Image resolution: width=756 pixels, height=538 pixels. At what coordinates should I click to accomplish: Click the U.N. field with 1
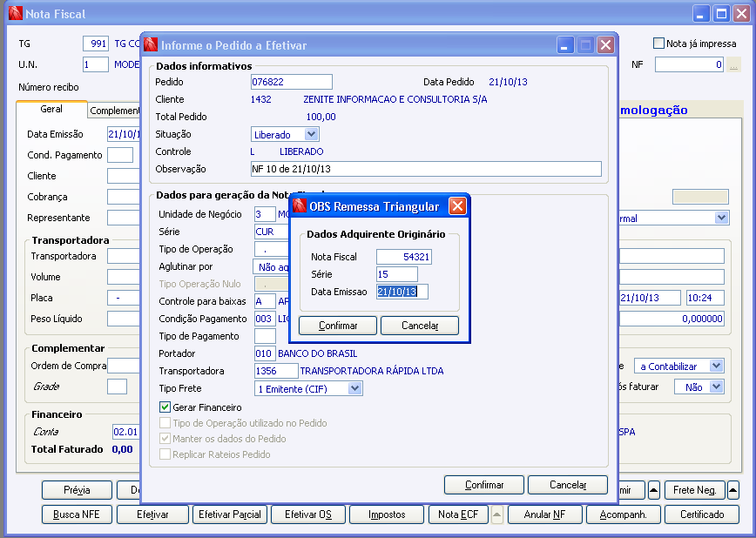pyautogui.click(x=96, y=64)
